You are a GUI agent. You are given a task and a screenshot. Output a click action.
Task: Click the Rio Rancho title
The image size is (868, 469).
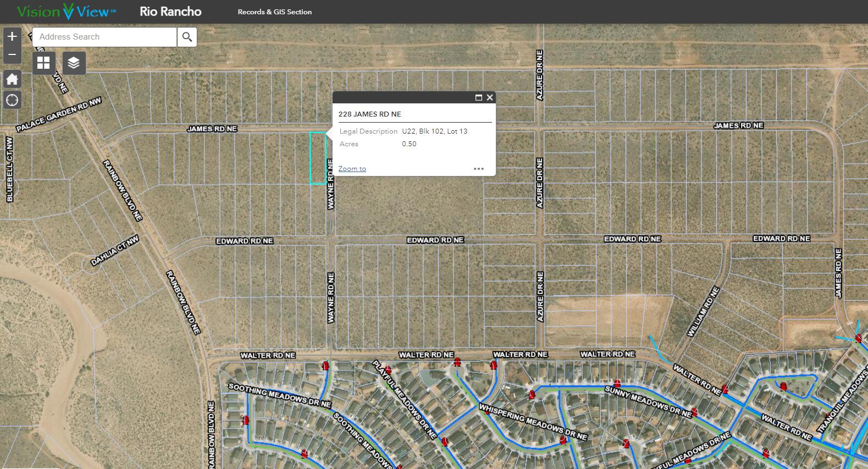coord(170,12)
